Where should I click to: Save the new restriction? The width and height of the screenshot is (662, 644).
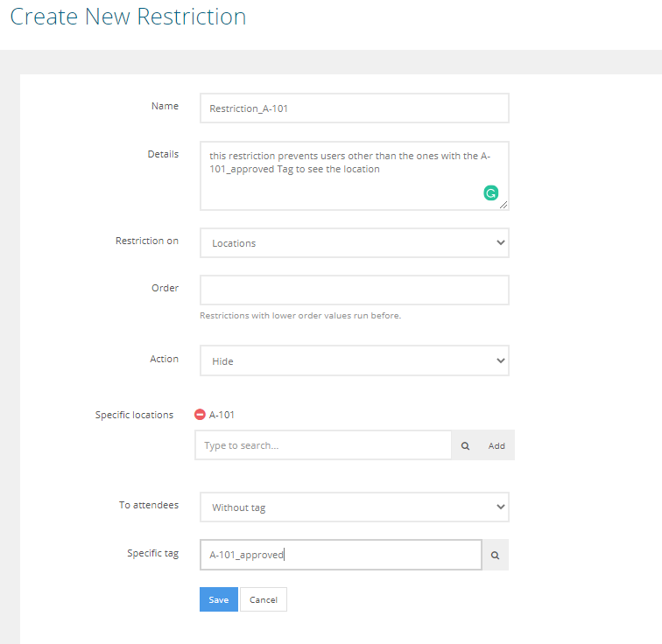[219, 599]
